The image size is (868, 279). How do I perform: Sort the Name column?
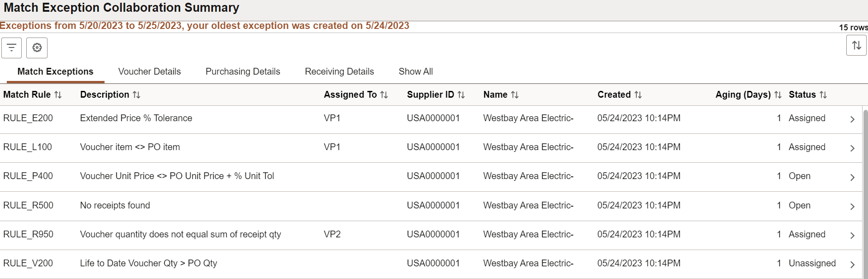(515, 95)
